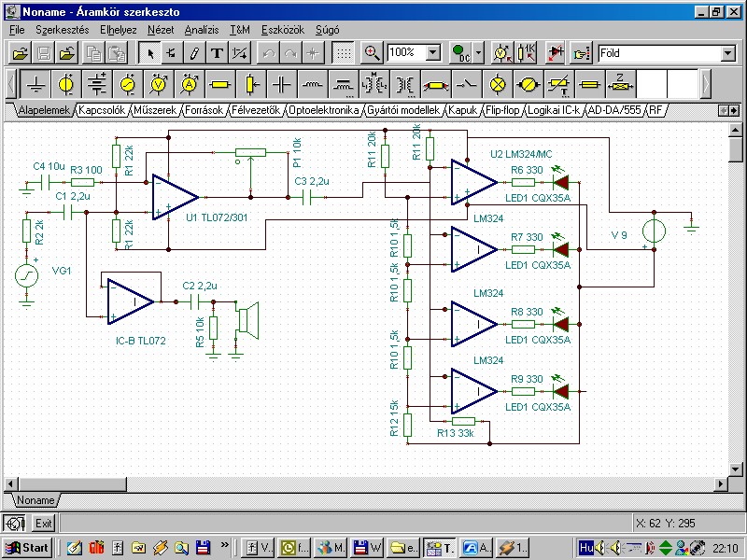
Task: Select the ground symbol component
Action: tap(35, 85)
